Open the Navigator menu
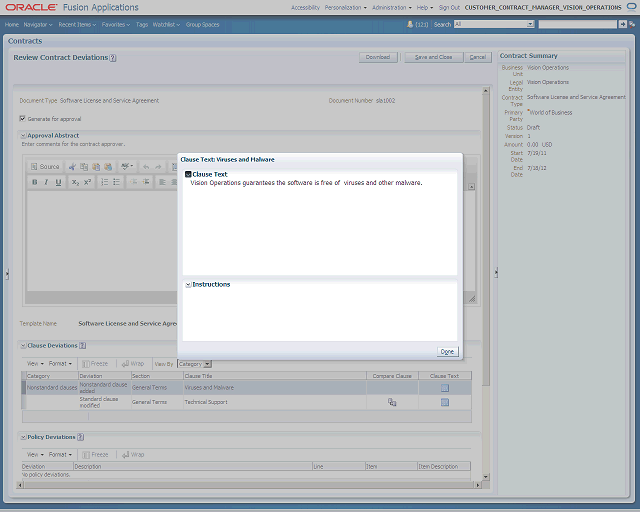Viewport: 640px width, 512px height. tap(38, 24)
